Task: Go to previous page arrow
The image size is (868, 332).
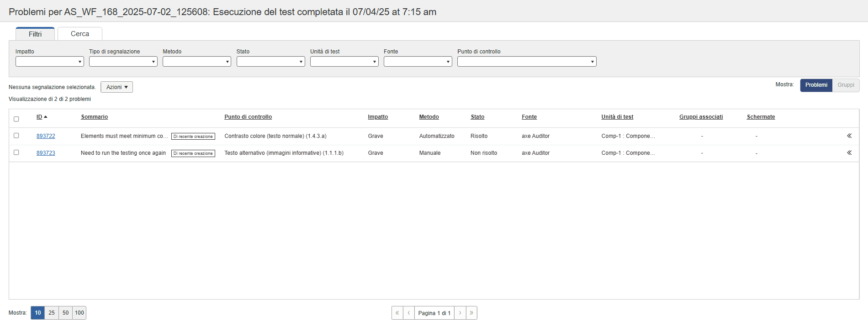Action: click(408, 313)
